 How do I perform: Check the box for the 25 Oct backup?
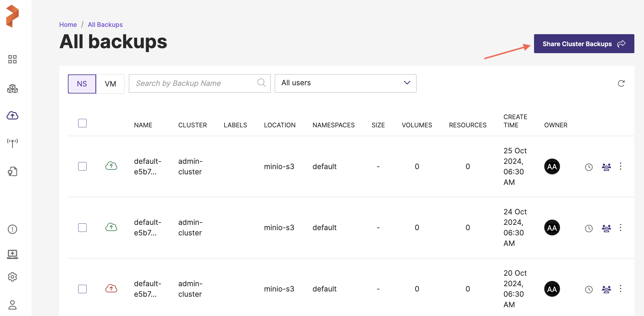pyautogui.click(x=82, y=166)
